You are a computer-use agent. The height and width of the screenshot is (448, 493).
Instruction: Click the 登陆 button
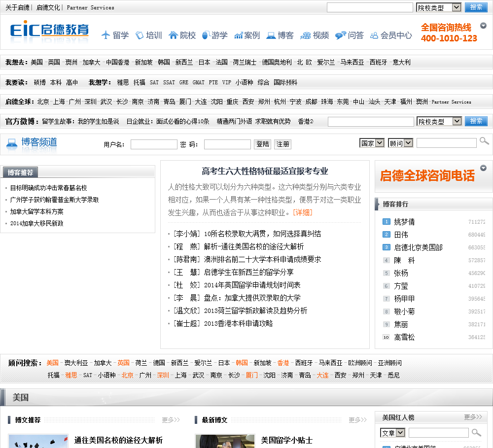point(263,144)
